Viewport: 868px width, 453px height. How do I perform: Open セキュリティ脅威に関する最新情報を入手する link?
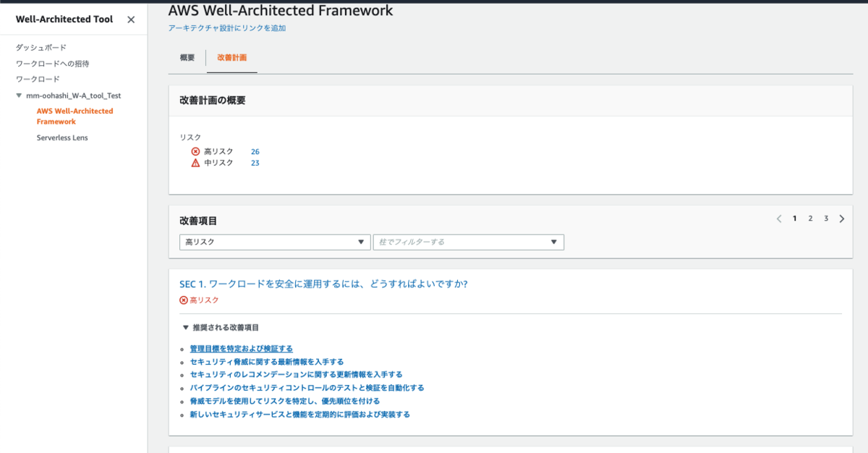coord(267,362)
